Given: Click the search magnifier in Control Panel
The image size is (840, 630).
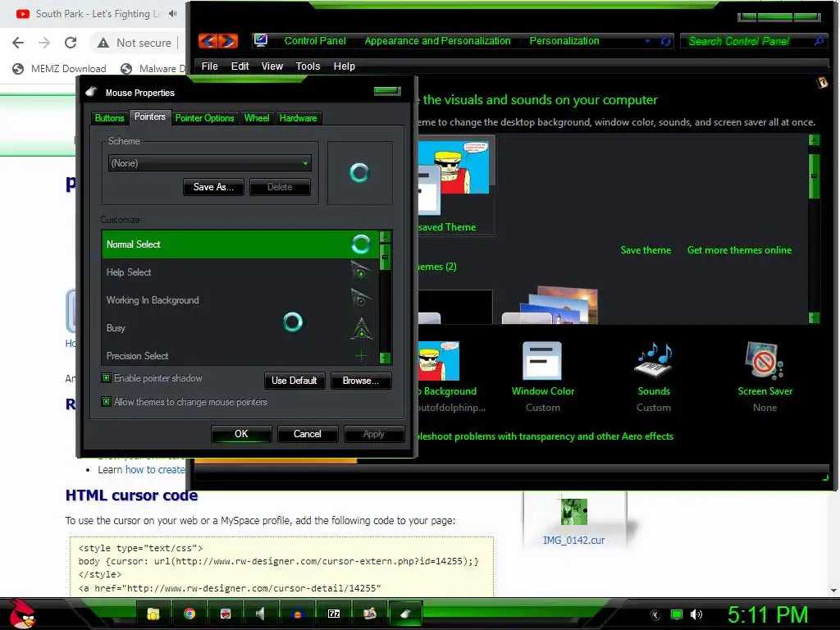Looking at the screenshot, I should 818,41.
